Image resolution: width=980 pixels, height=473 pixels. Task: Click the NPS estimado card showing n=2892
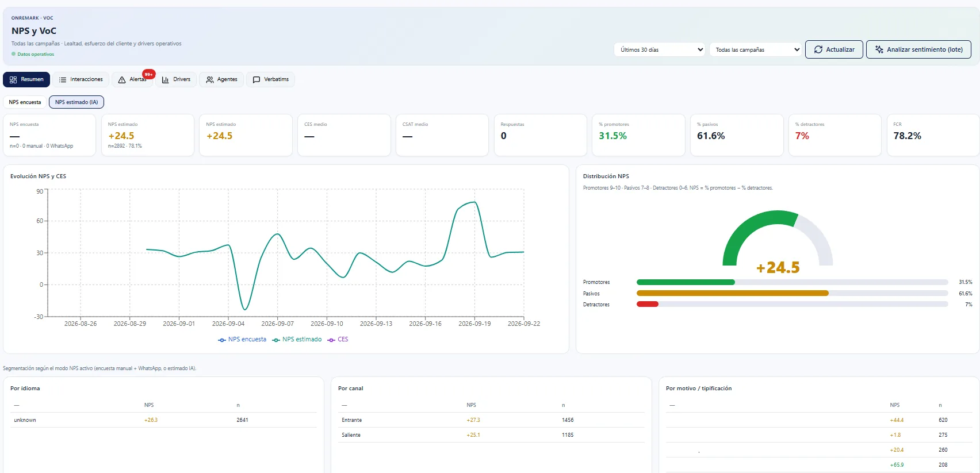coord(148,135)
